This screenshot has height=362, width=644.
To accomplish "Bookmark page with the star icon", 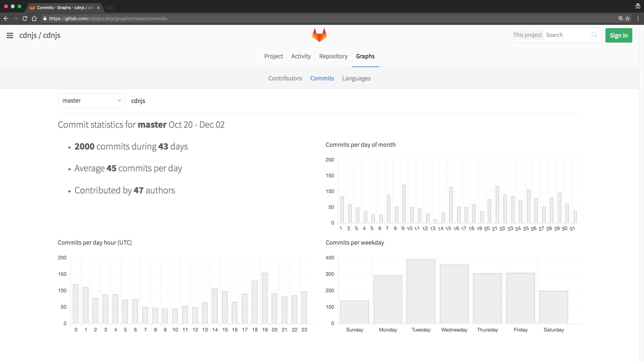I will [x=628, y=18].
